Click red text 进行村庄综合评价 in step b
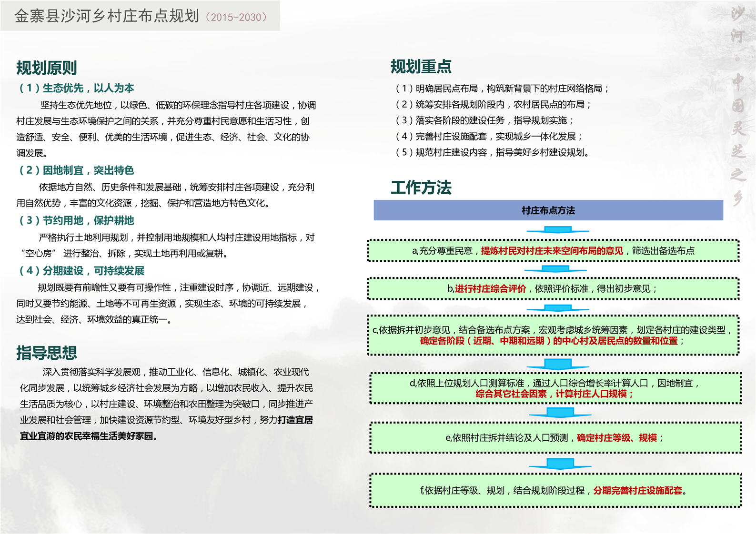Image resolution: width=756 pixels, height=534 pixels. 490,289
